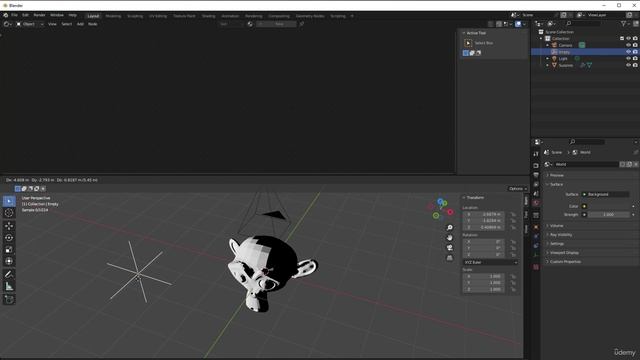Click the Location X value field
Viewport: 640px width, 360px height.
point(484,214)
